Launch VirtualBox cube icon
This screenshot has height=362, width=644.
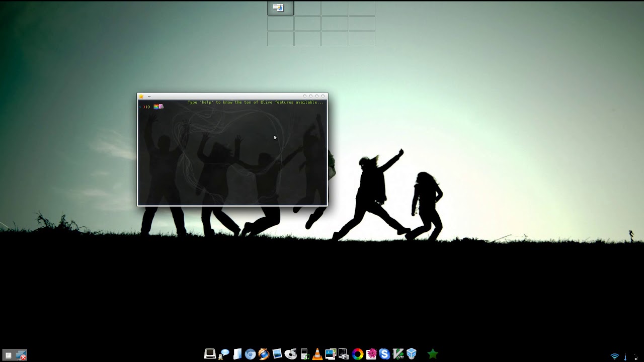click(x=411, y=354)
